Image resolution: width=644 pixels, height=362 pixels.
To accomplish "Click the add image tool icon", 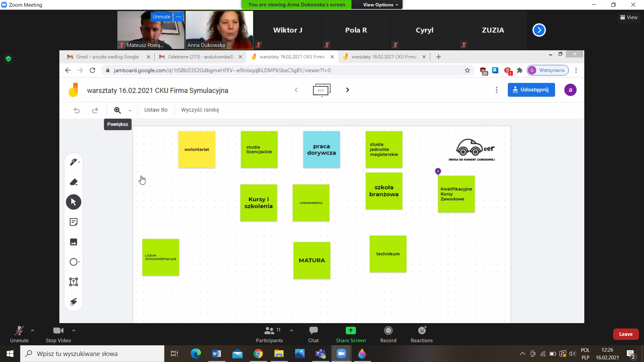I will coord(73,242).
